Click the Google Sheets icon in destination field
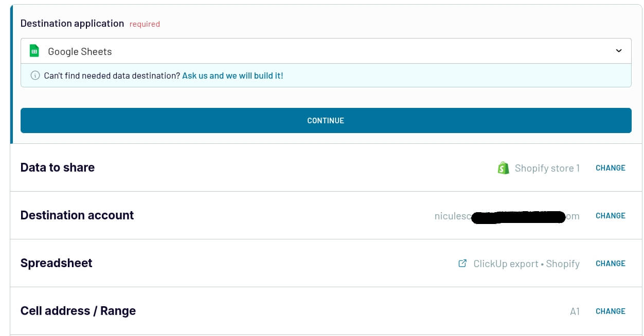The width and height of the screenshot is (644, 336). click(34, 51)
